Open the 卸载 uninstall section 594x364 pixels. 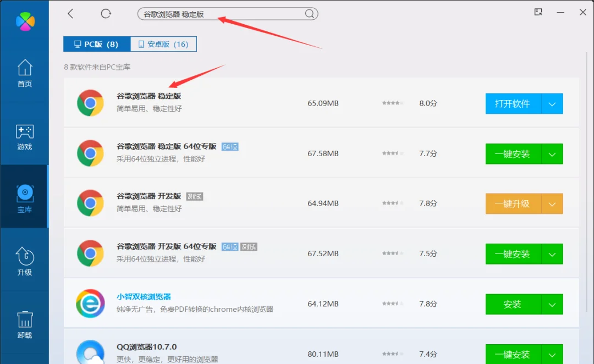coord(25,324)
